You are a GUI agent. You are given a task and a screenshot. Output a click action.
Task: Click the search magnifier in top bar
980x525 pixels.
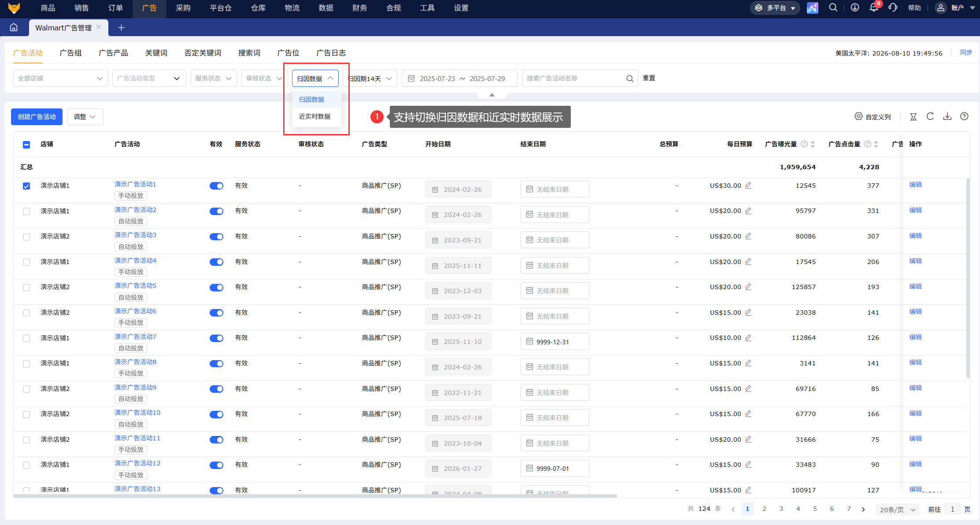pos(833,7)
